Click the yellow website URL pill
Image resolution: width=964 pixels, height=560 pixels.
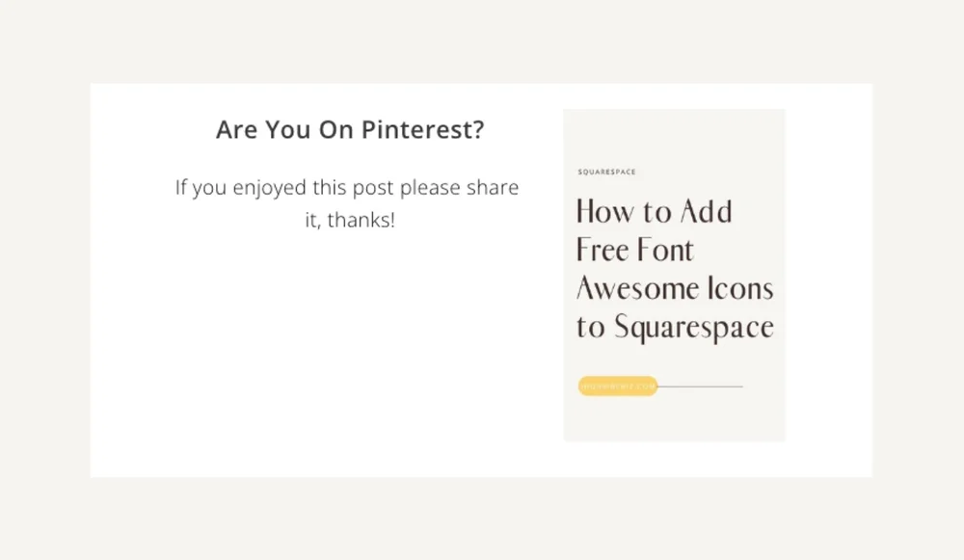618,387
